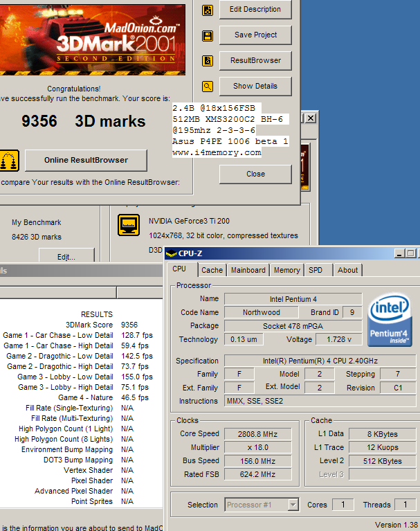Screen dimensions: 420x531
Task: Close the 3DMark score dialog with Close
Action: click(x=255, y=174)
